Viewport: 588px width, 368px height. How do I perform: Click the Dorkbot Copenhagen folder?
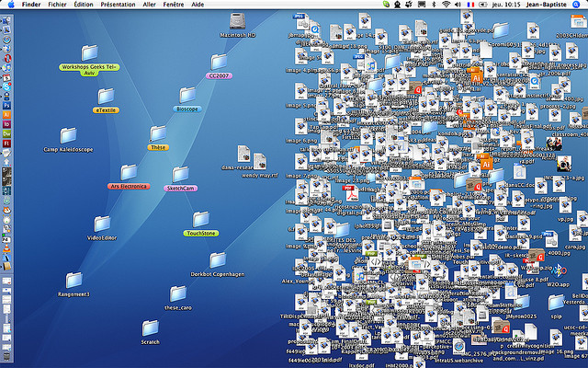[218, 260]
